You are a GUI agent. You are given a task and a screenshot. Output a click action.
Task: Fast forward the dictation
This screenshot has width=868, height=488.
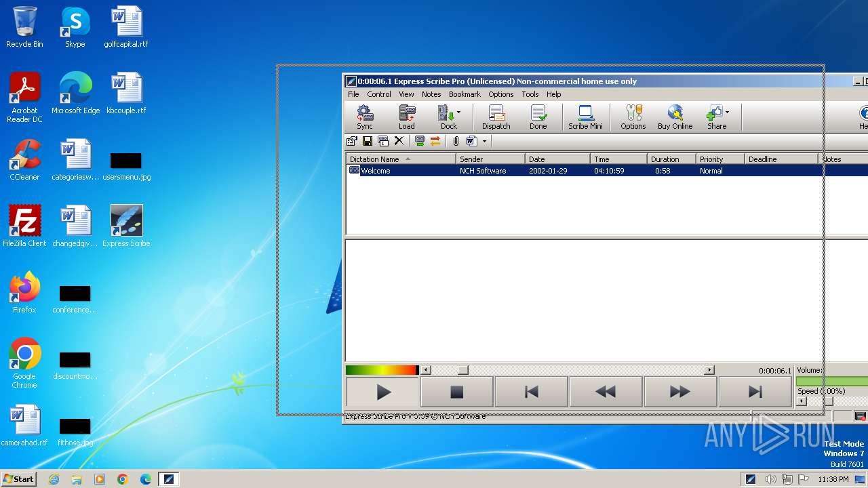tap(680, 392)
